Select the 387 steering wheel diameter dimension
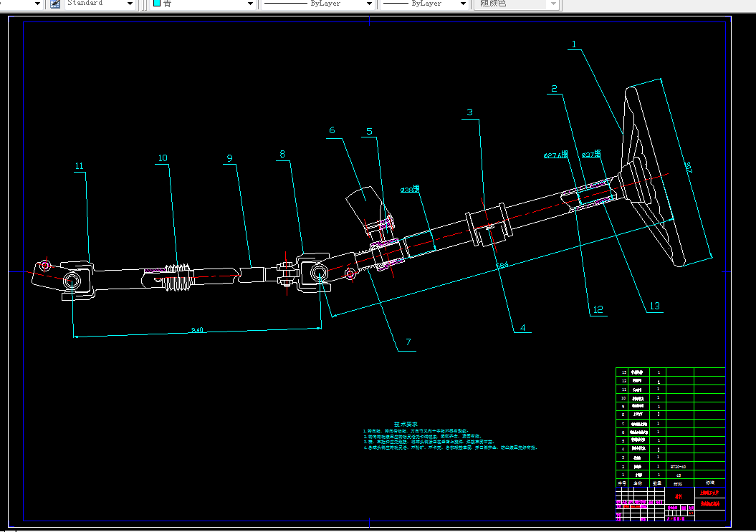756x532 pixels. click(x=688, y=168)
